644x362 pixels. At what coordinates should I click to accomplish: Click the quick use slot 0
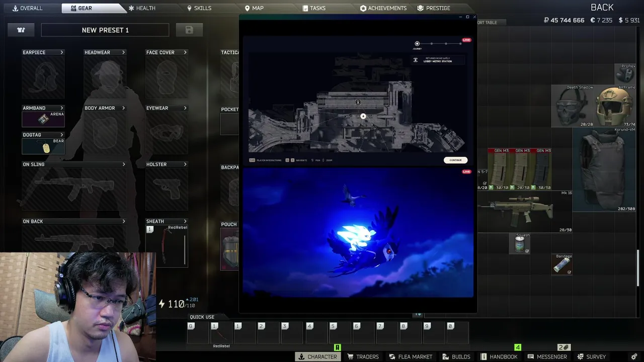[x=457, y=333]
